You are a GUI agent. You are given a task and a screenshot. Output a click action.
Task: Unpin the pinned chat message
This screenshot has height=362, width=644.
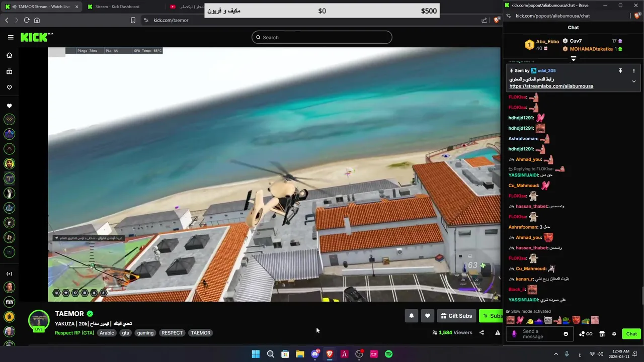tap(620, 71)
